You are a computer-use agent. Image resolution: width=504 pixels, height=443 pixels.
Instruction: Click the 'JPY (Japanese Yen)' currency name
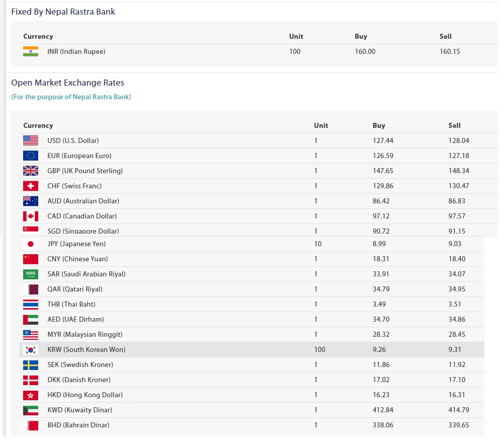76,244
